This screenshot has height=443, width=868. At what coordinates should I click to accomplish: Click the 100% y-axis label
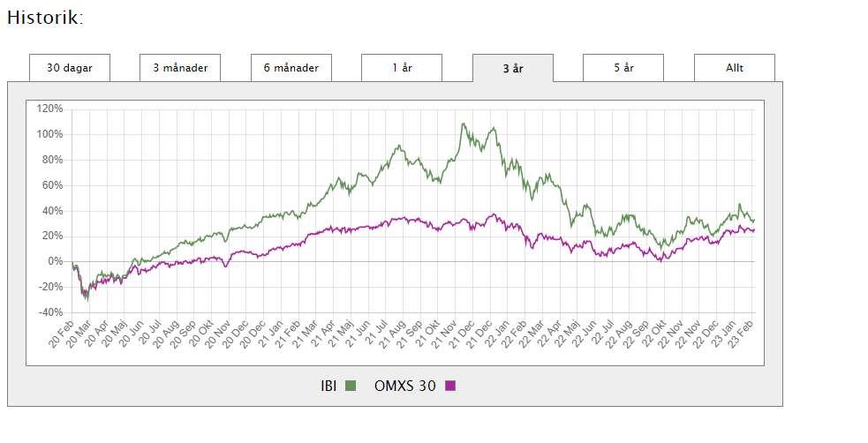(x=49, y=134)
